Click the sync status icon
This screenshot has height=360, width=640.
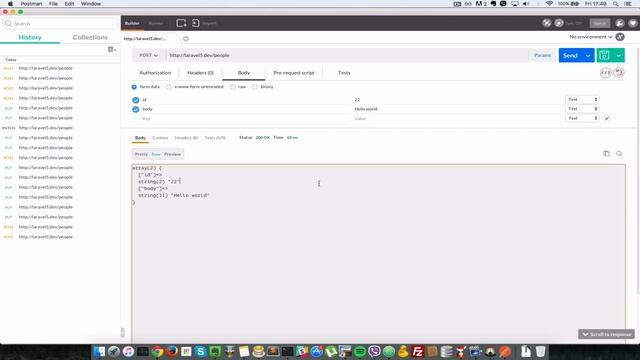pyautogui.click(x=559, y=23)
